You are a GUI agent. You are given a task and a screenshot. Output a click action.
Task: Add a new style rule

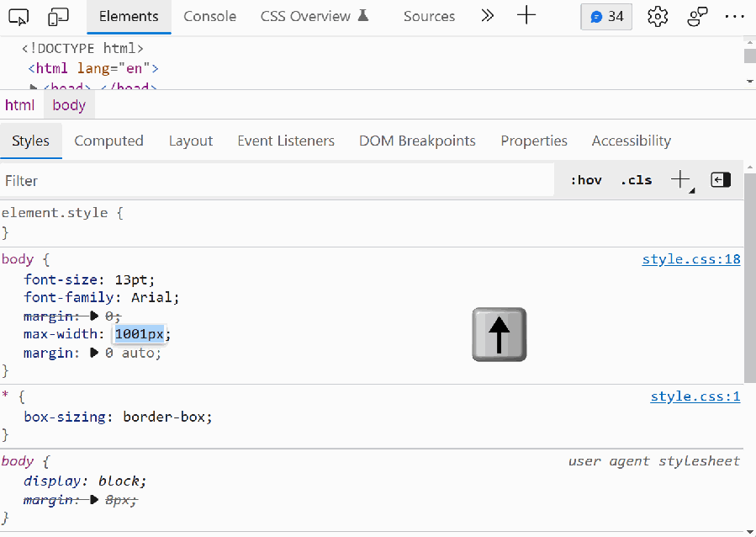click(681, 180)
